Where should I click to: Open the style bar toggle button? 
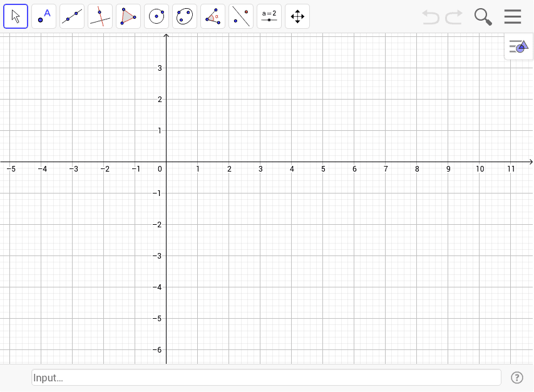519,47
